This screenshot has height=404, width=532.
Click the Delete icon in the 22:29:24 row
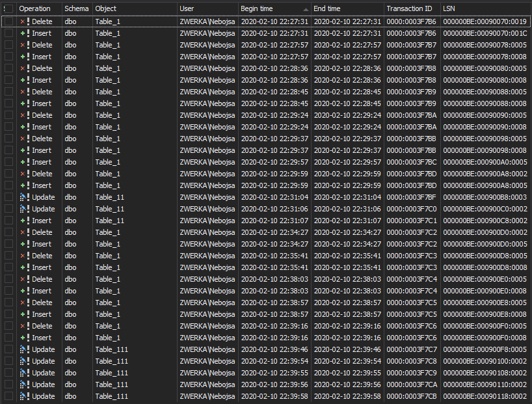23,115
